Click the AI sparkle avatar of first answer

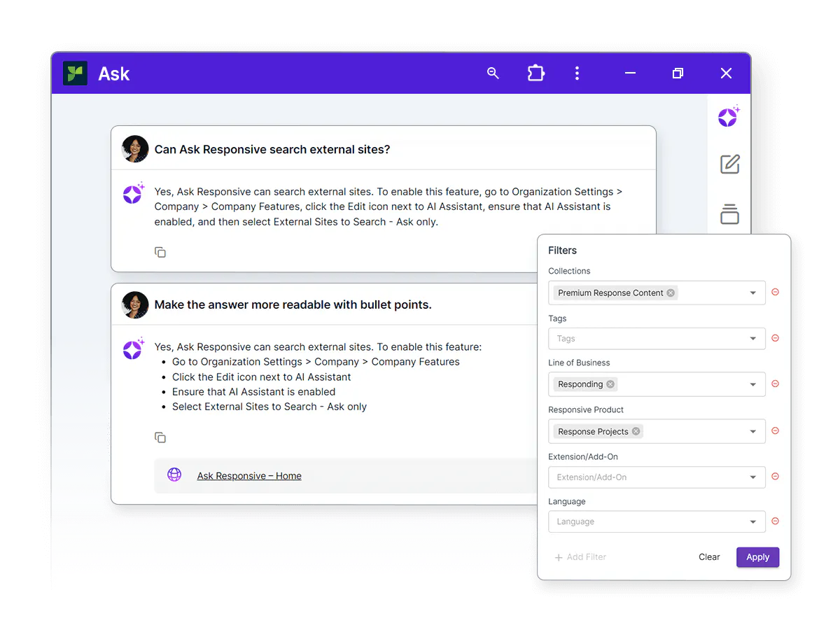click(x=134, y=193)
